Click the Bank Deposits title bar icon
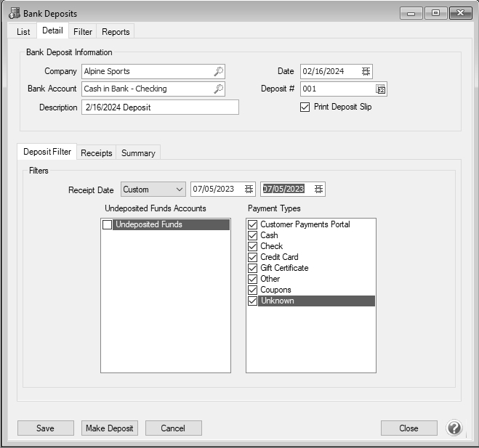 coord(15,13)
